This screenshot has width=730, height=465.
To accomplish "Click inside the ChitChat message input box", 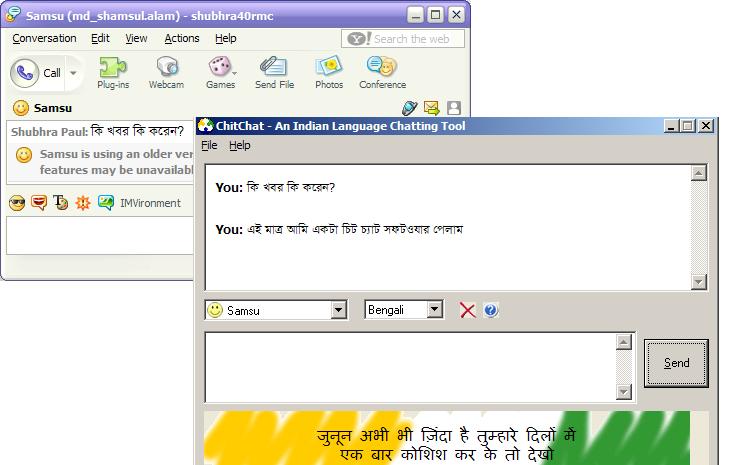I will 411,367.
